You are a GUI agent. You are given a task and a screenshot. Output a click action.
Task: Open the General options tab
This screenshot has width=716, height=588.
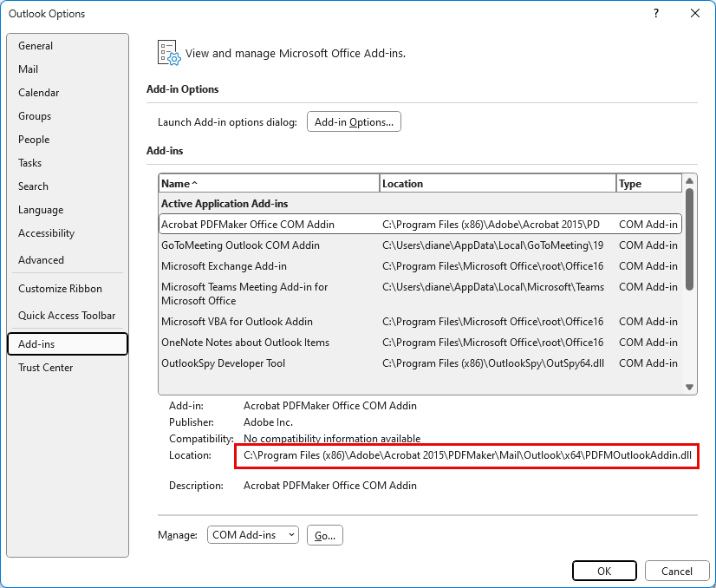[36, 46]
